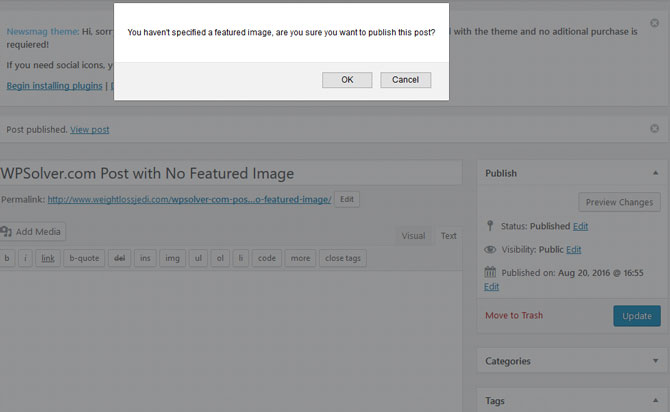Click the post title field
This screenshot has width=670, height=412.
click(231, 173)
